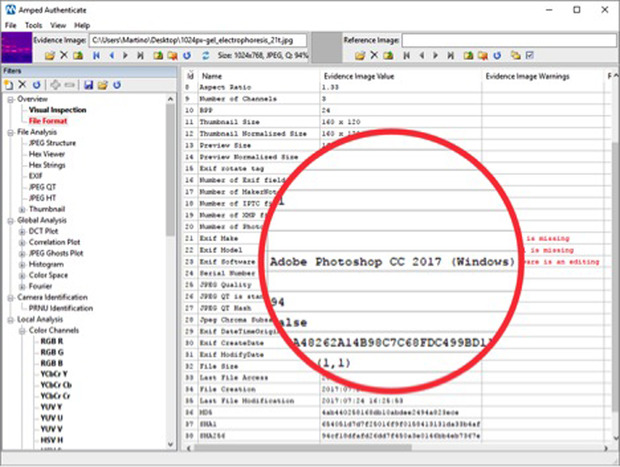Select the EXIF filter

tap(36, 176)
